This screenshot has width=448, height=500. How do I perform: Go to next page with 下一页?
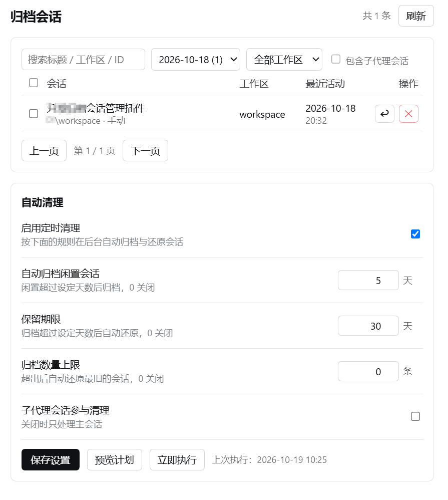pos(145,150)
